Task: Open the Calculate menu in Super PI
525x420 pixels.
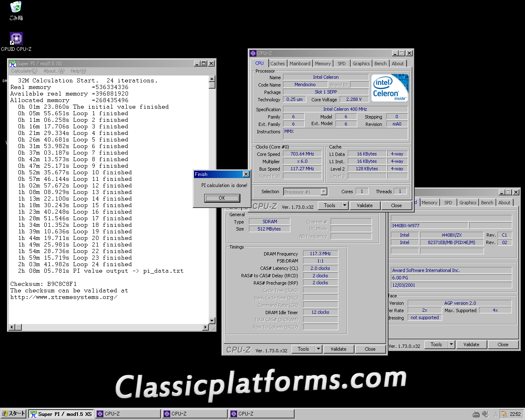Action: [24, 71]
